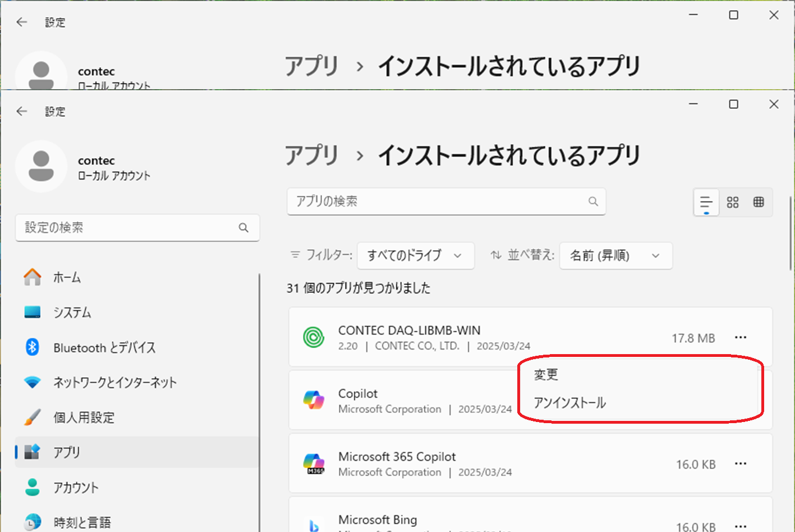
Task: Open ネットワークとインターネット settings
Action: coord(137,382)
